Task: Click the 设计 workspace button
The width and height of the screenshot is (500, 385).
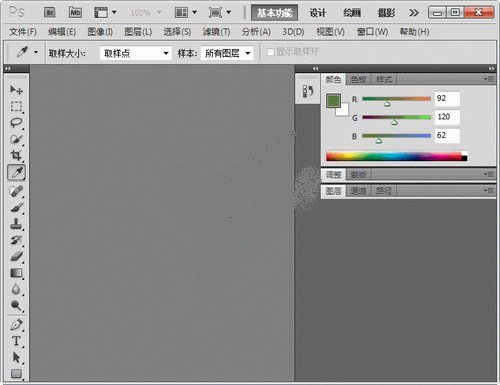Action: tap(317, 13)
